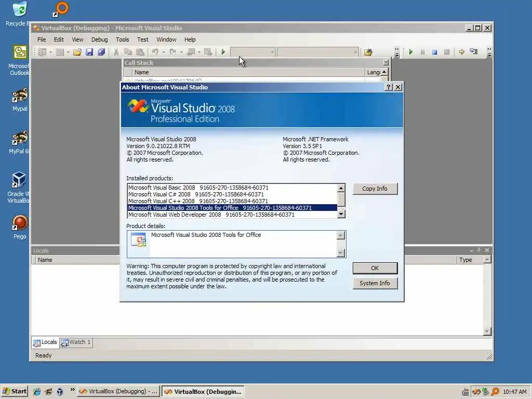Click the Navigate Backward toolbar icon
Image resolution: width=532 pixels, height=399 pixels.
191,52
